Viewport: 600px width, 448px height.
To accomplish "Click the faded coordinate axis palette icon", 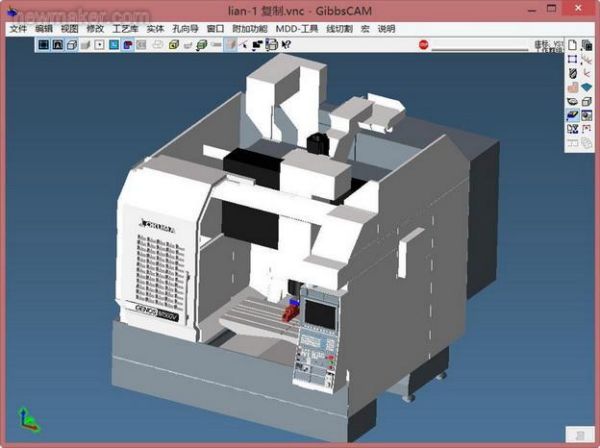I will (x=586, y=73).
